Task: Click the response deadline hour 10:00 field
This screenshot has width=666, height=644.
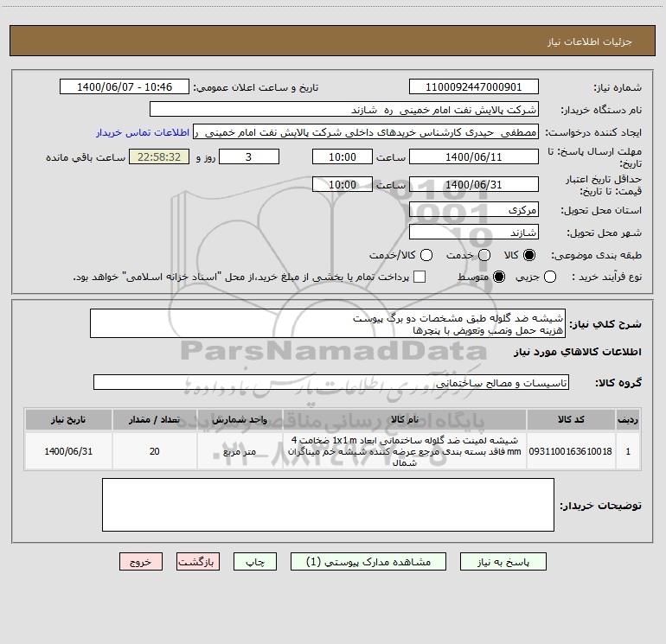Action: 343,156
